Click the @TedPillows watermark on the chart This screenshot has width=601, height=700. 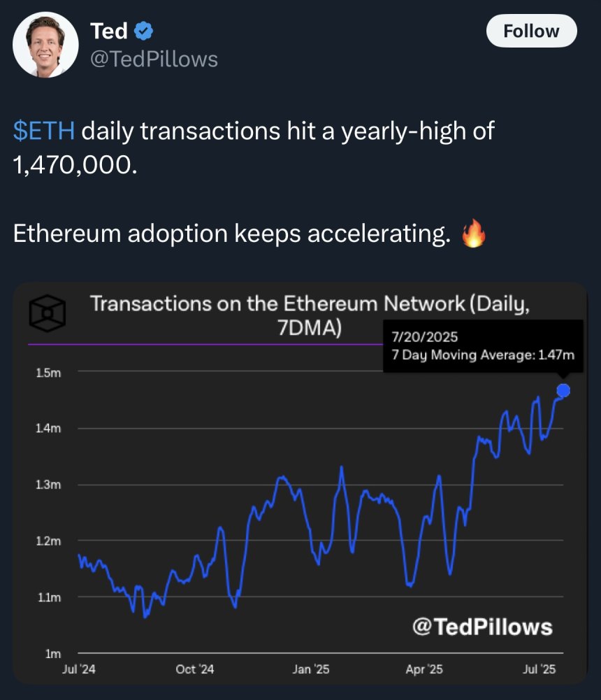coord(483,626)
